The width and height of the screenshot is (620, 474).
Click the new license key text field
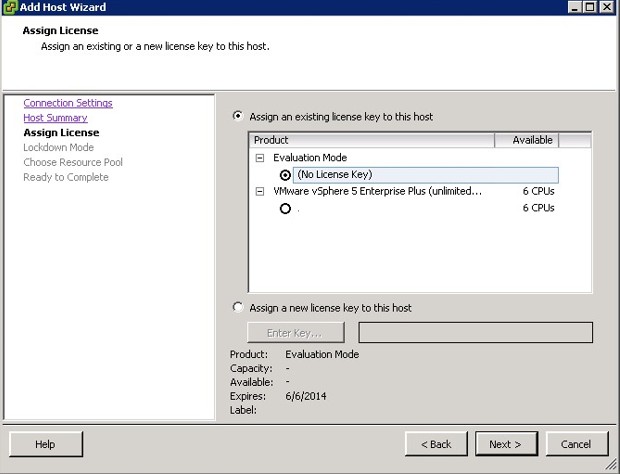(475, 332)
